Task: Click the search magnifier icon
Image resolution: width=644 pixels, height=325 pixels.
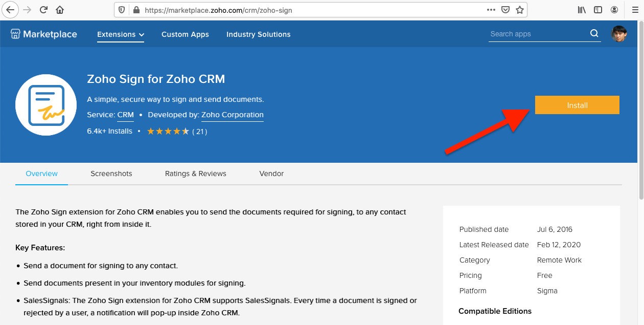Action: click(594, 34)
